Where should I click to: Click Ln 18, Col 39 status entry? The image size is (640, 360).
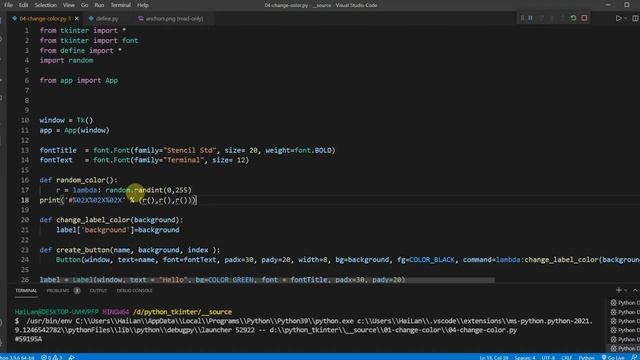494,358
